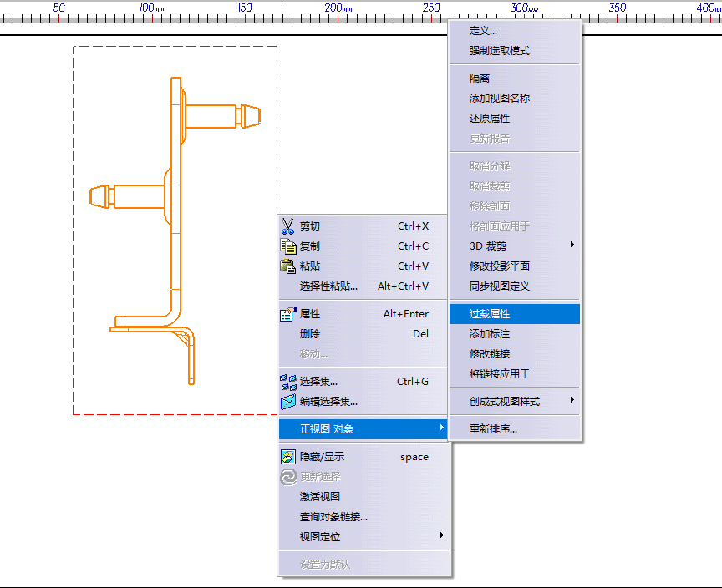Viewport: 722px width, 588px height.
Task: Expand the 正视图 对象 submenu
Action: (441, 429)
